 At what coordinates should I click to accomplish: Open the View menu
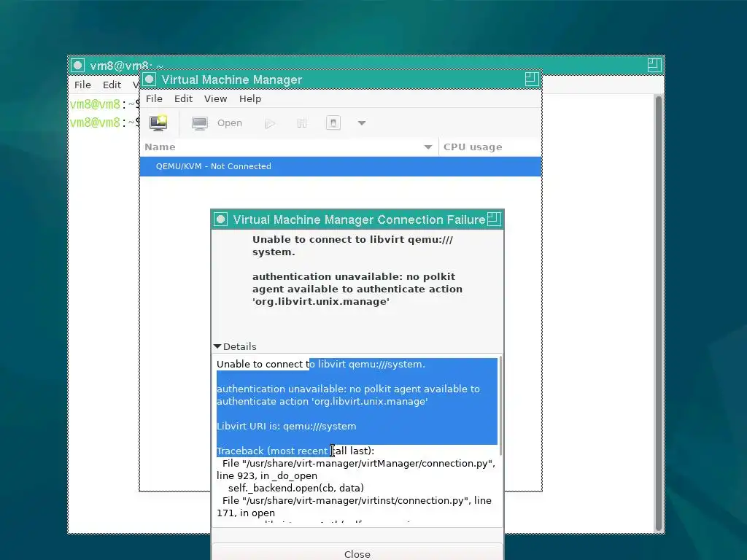pos(215,98)
